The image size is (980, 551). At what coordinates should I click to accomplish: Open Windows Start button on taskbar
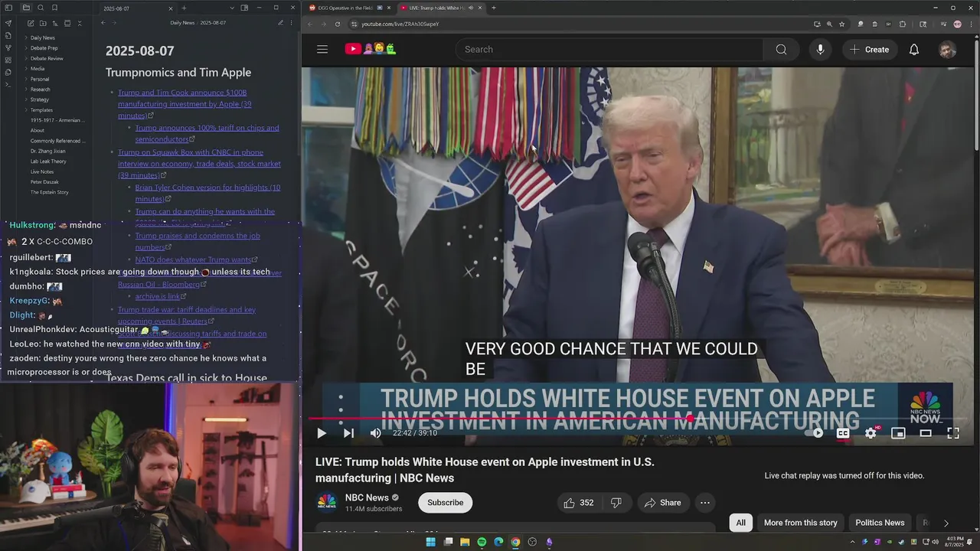(430, 542)
